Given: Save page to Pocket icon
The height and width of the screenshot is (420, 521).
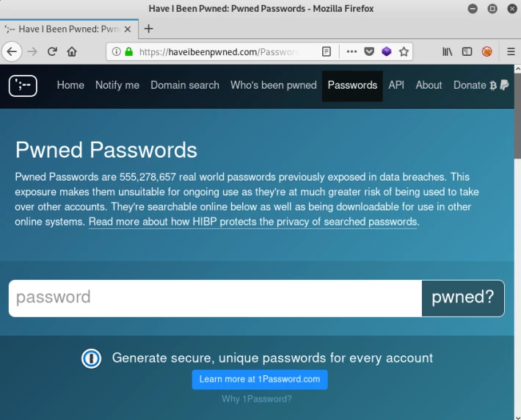Looking at the screenshot, I should tap(369, 51).
